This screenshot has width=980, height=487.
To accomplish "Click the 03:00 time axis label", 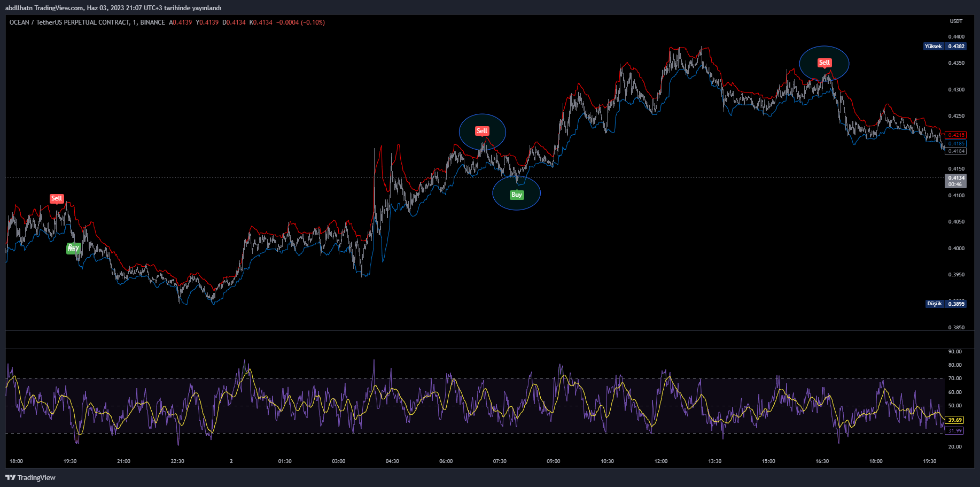I will click(x=339, y=461).
